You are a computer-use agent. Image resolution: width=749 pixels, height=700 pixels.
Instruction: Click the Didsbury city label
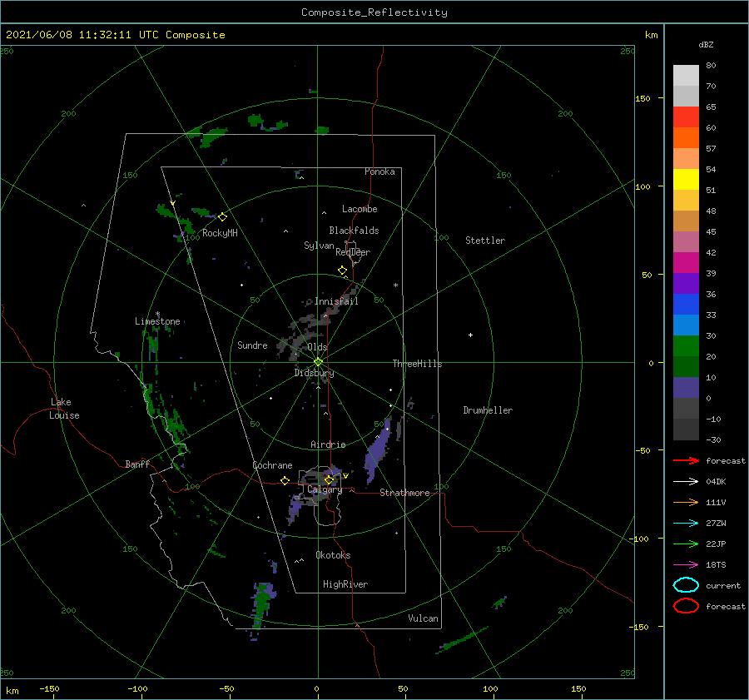tap(315, 373)
